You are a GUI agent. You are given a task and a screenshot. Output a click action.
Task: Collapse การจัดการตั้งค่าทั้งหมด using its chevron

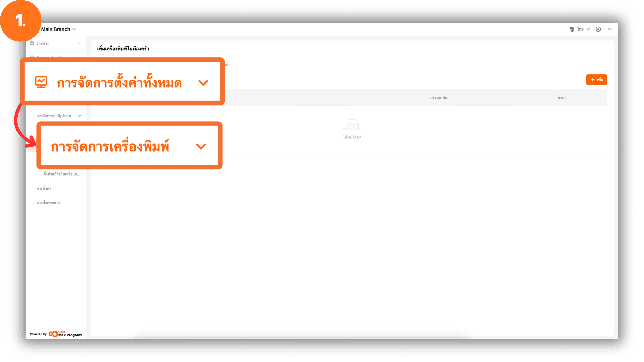(x=203, y=83)
